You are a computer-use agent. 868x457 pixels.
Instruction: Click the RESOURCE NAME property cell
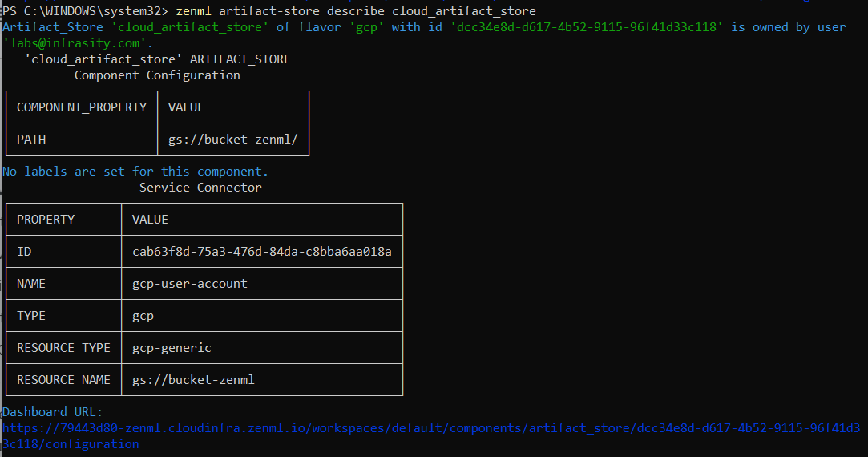click(x=63, y=380)
